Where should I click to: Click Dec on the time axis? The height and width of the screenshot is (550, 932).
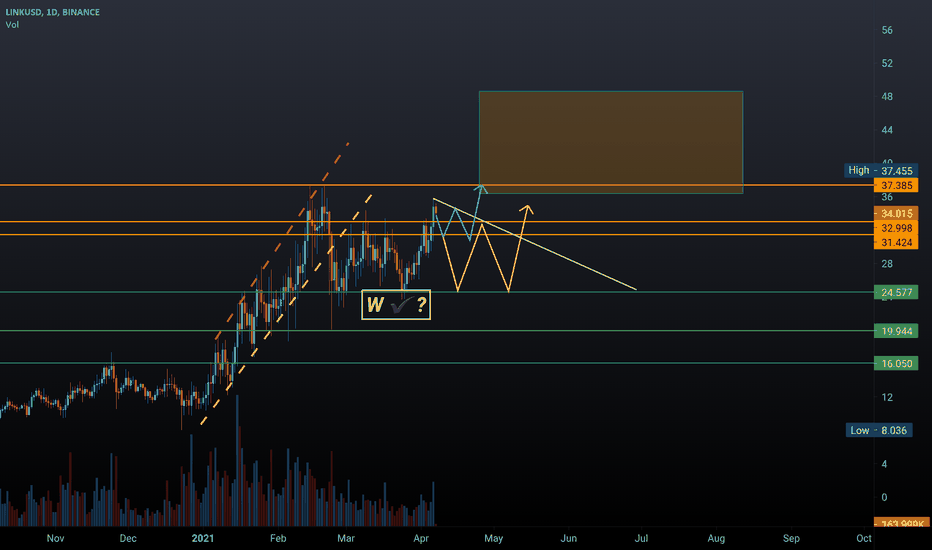click(x=128, y=538)
